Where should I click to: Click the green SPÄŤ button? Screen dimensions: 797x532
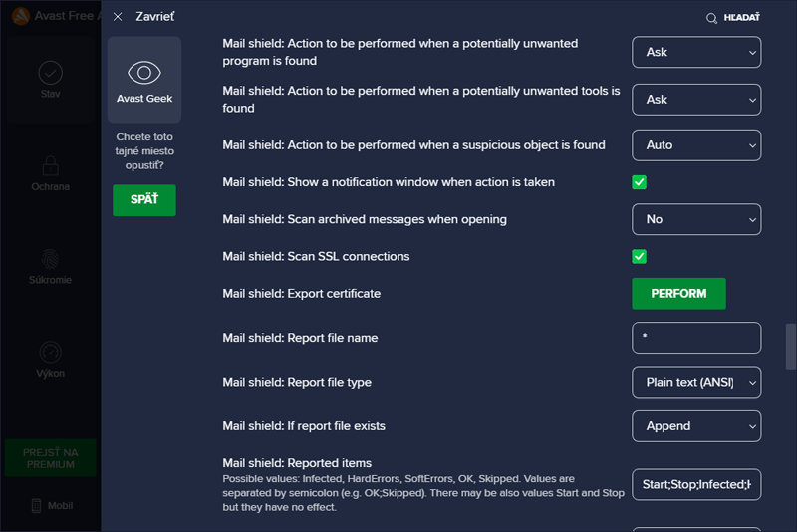click(x=144, y=200)
